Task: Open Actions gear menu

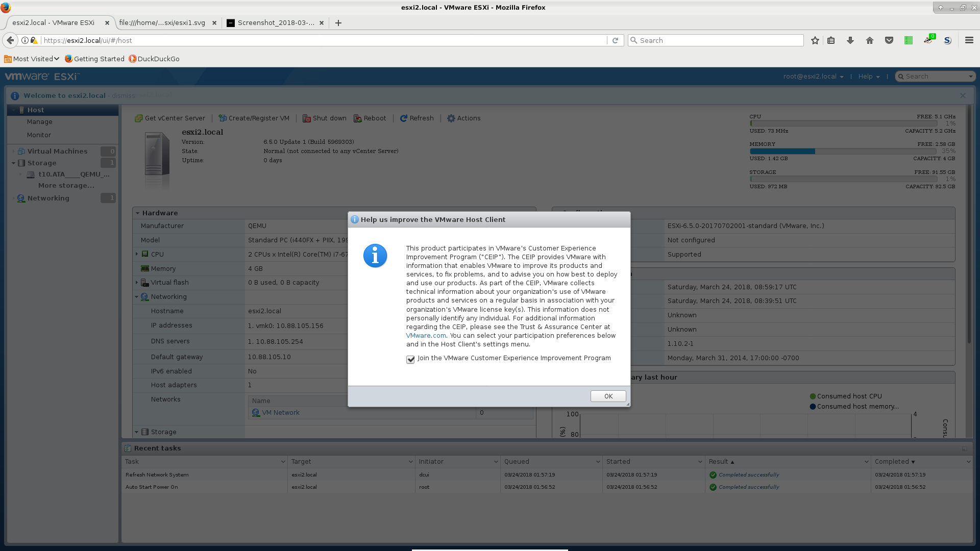Action: tap(463, 118)
